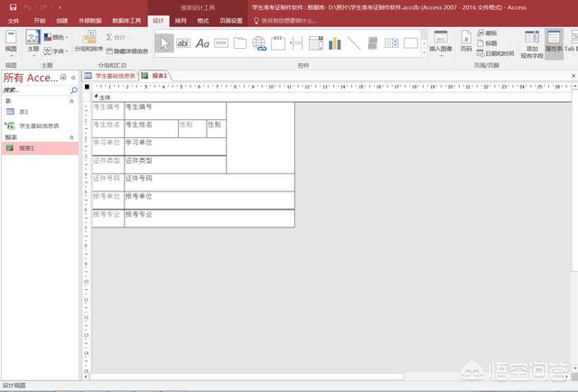The image size is (578, 392).
Task: Click the 页码 page number icon
Action: (x=466, y=42)
